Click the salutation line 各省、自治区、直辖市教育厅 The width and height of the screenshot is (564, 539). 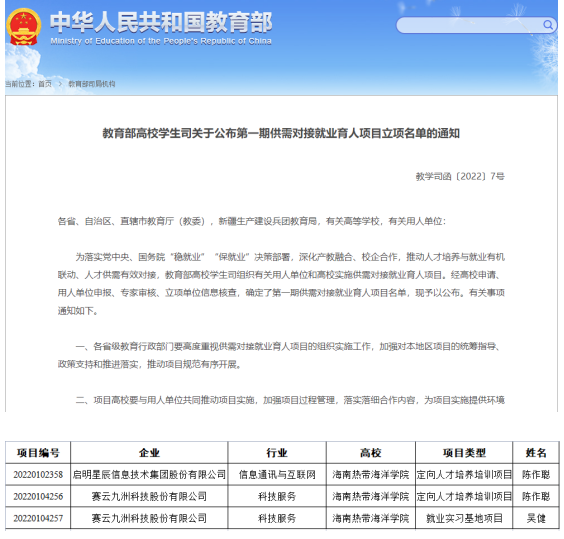pyautogui.click(x=252, y=221)
